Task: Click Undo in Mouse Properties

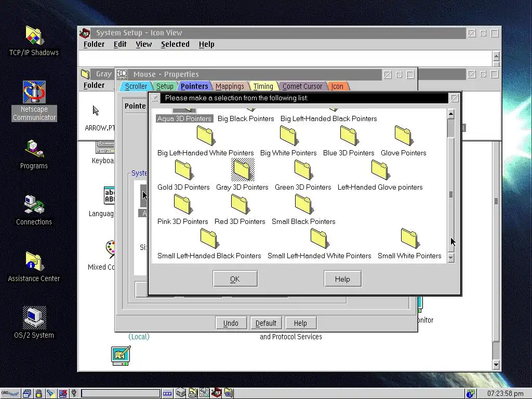Action: pos(231,323)
